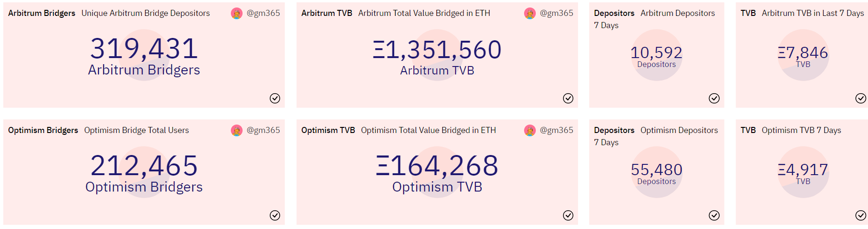Click checkmark icon on Arbitrum TVB Last 7 Days card
This screenshot has width=868, height=229.
861,98
